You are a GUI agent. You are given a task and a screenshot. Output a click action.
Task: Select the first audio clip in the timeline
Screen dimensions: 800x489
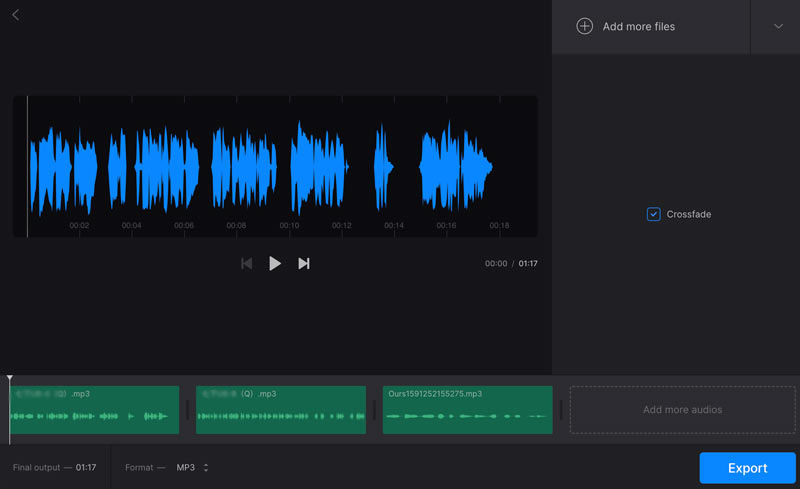(x=94, y=410)
